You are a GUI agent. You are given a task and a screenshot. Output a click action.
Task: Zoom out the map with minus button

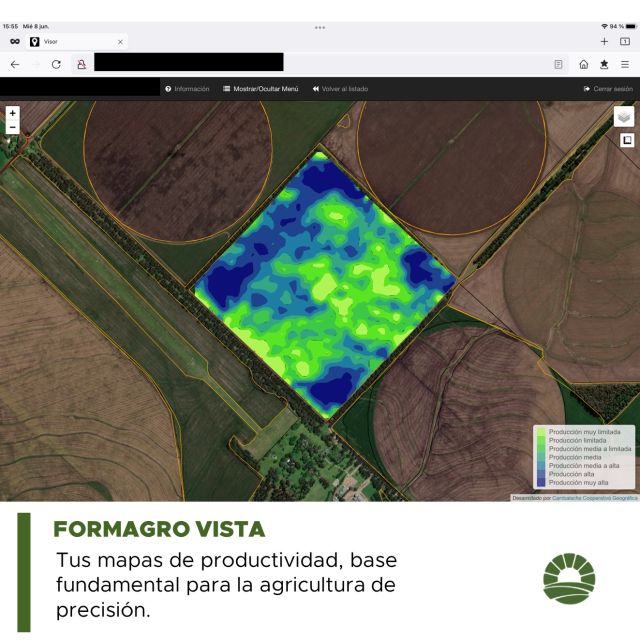(13, 127)
